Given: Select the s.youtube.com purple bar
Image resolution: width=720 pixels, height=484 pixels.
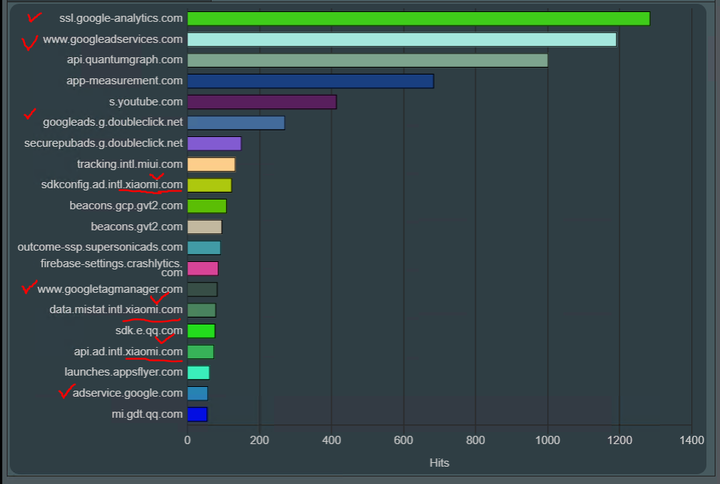Looking at the screenshot, I should [x=262, y=102].
